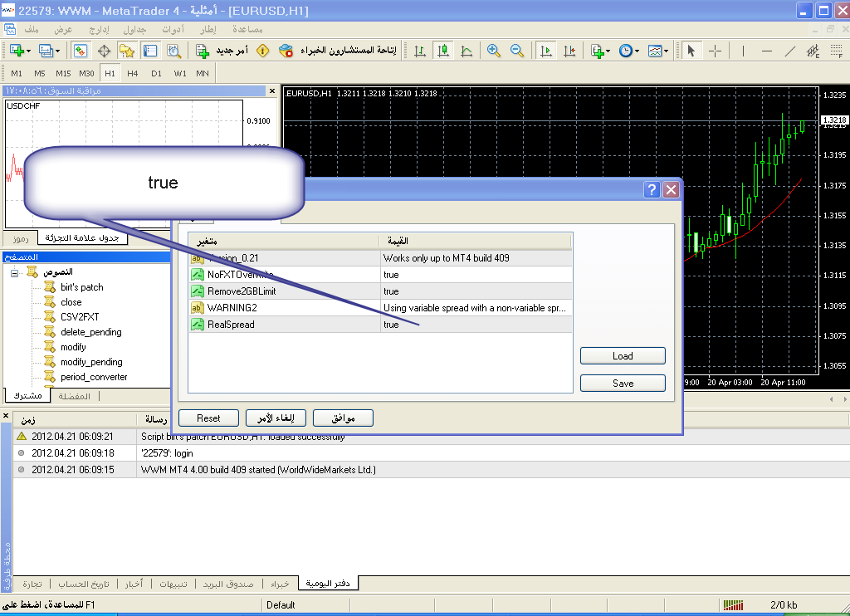The image size is (850, 616).
Task: Select the W1 timeframe
Action: [180, 73]
